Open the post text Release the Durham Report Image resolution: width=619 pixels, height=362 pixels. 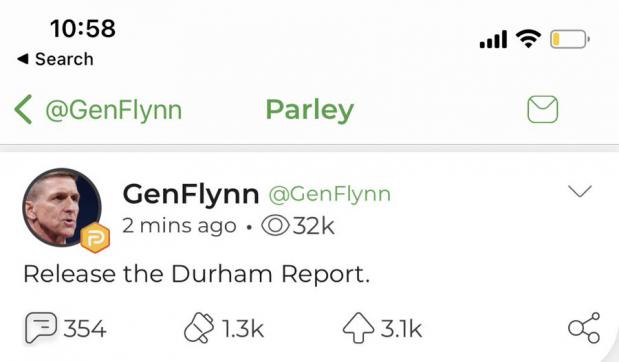197,274
